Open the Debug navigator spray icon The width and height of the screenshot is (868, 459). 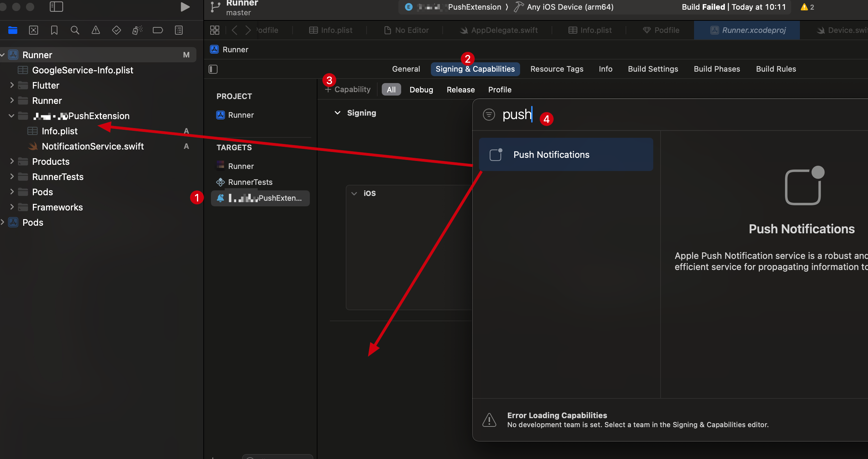pyautogui.click(x=137, y=30)
